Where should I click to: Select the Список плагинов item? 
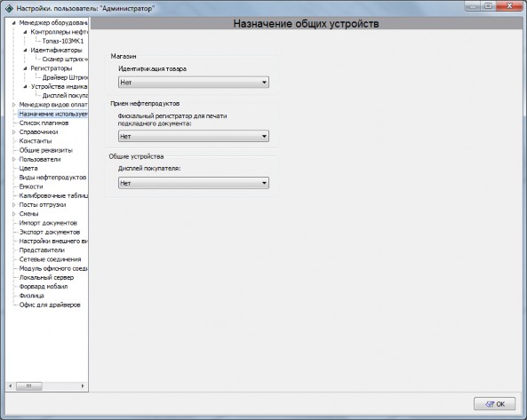click(x=44, y=123)
